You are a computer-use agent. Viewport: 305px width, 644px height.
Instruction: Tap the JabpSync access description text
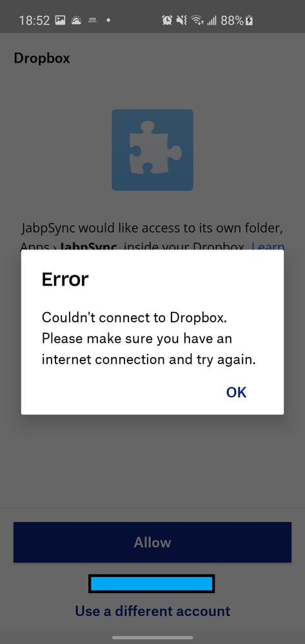coord(152,237)
